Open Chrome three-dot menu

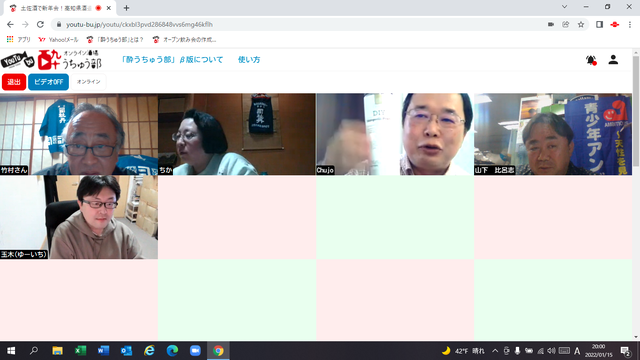[629, 24]
